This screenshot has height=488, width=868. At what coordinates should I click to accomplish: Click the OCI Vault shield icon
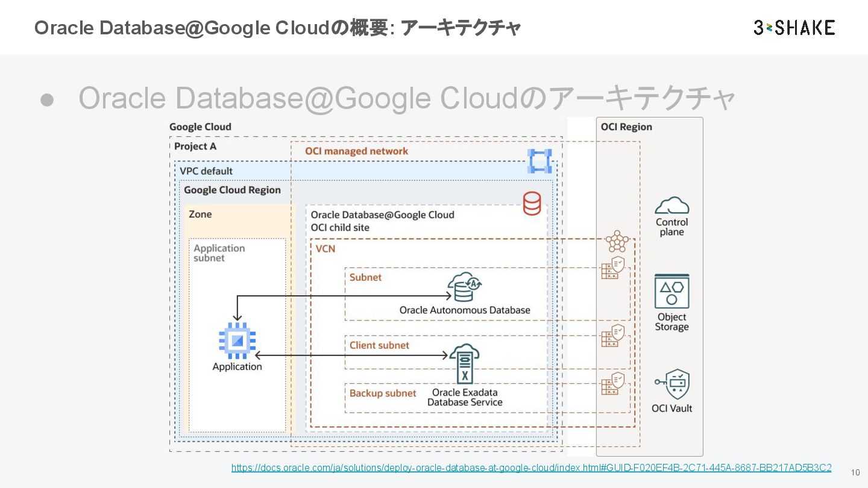pyautogui.click(x=672, y=384)
